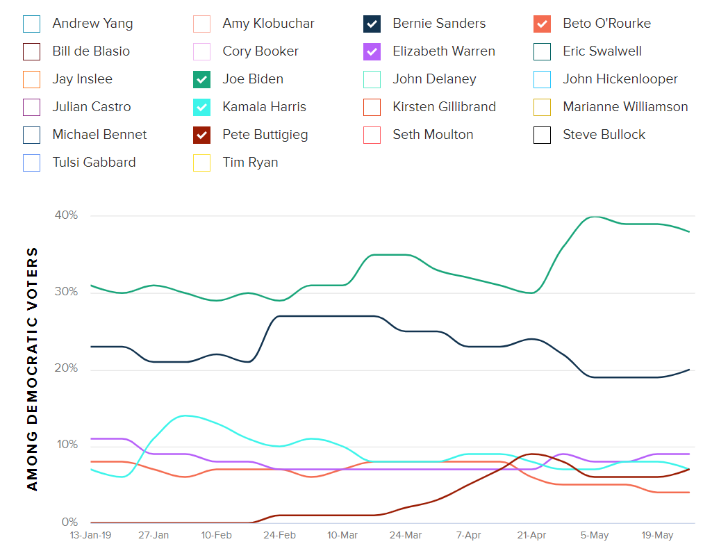Turn off Beto O'Rourke checkbox
The height and width of the screenshot is (560, 728).
pyautogui.click(x=543, y=24)
